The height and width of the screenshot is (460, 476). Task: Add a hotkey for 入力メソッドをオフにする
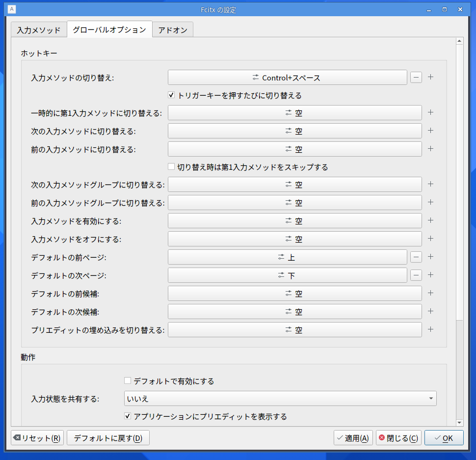point(430,239)
